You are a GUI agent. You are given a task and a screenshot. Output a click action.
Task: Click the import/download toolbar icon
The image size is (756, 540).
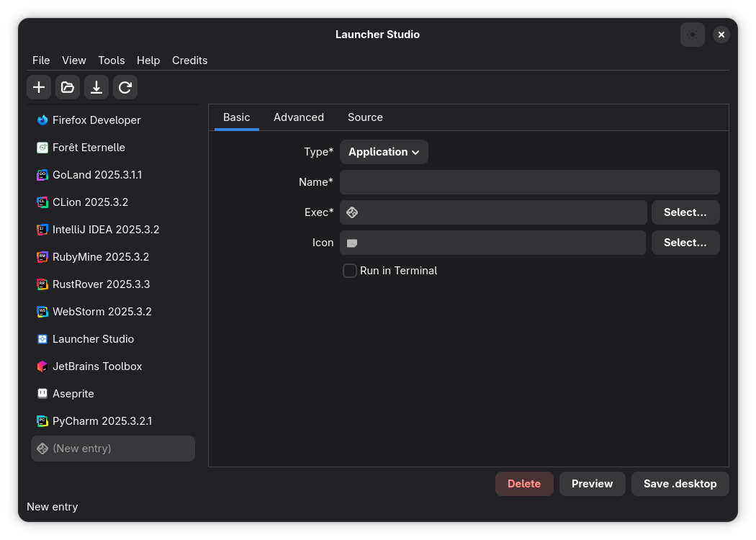tap(96, 87)
